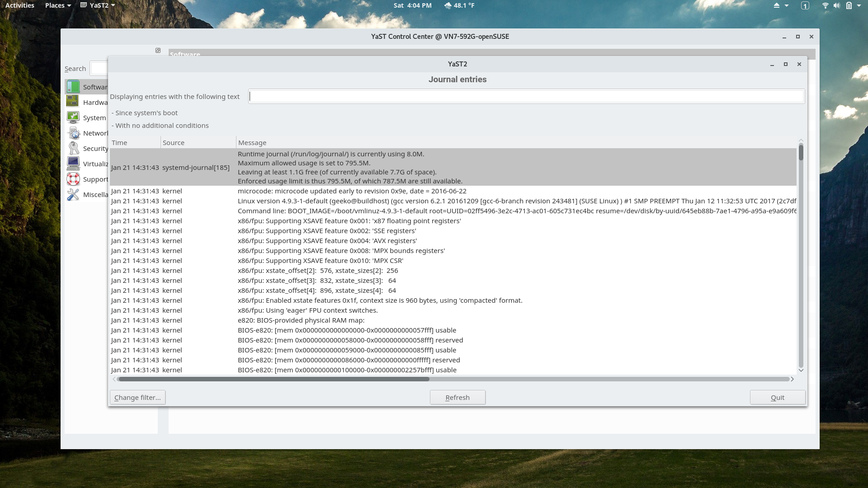This screenshot has width=868, height=488.
Task: Select 'x87 floating point registers' entry
Action: pyautogui.click(x=453, y=221)
